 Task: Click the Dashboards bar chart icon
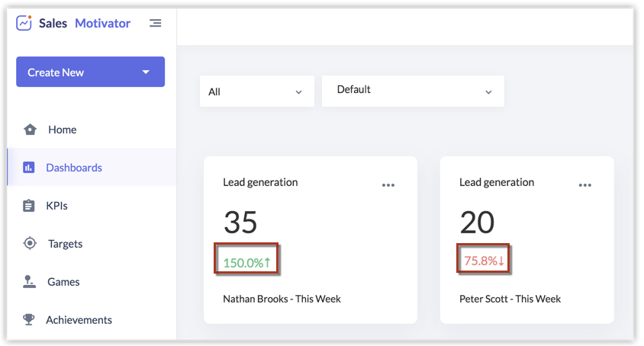coord(29,168)
